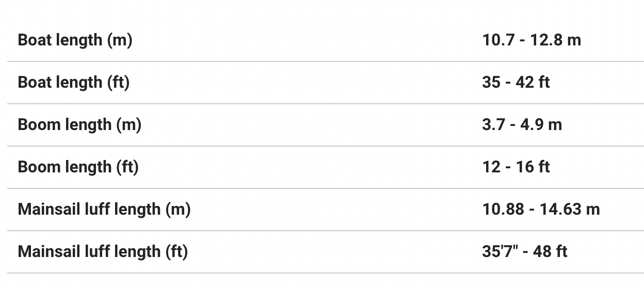The width and height of the screenshot is (644, 289).
Task: Click the Boat length (ft) label
Action: pos(73,83)
